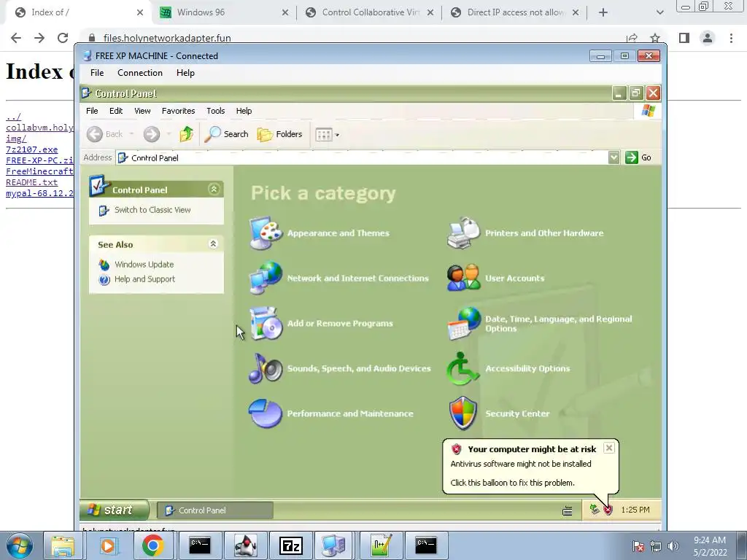This screenshot has height=560, width=747.
Task: Click the XP network connection tray icon
Action: 594,509
